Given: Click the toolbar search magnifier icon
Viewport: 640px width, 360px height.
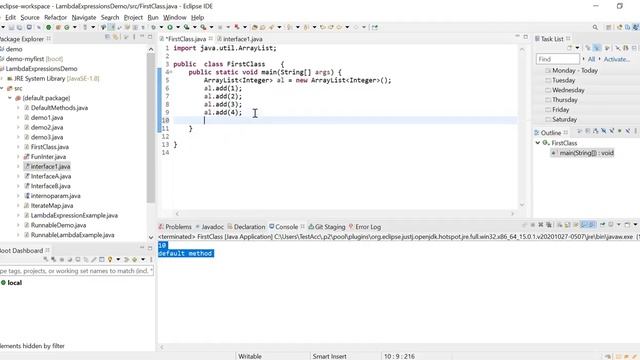Looking at the screenshot, I should [x=595, y=27].
